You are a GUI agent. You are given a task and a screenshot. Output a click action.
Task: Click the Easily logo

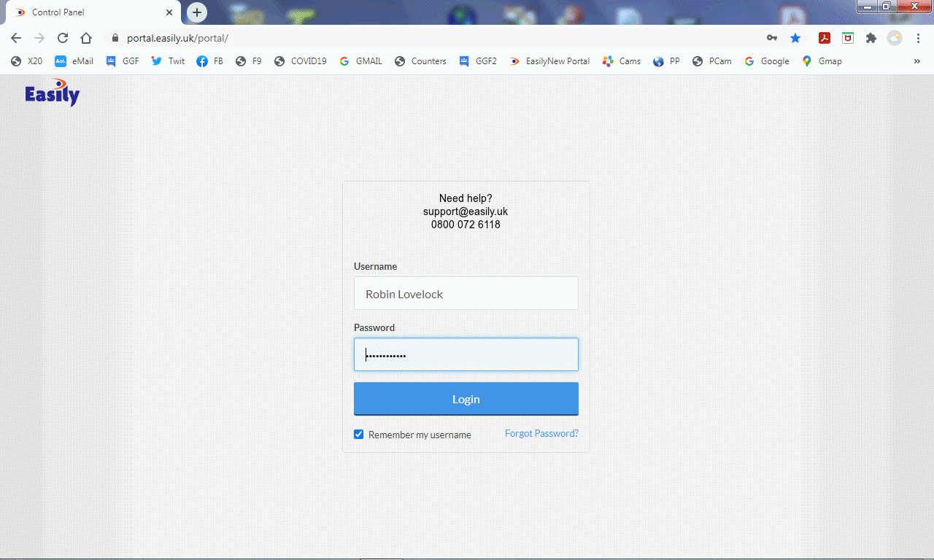point(52,93)
